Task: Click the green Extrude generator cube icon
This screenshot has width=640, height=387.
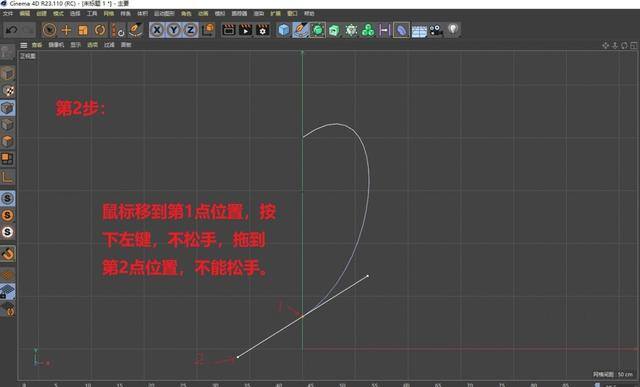Action: tap(334, 30)
